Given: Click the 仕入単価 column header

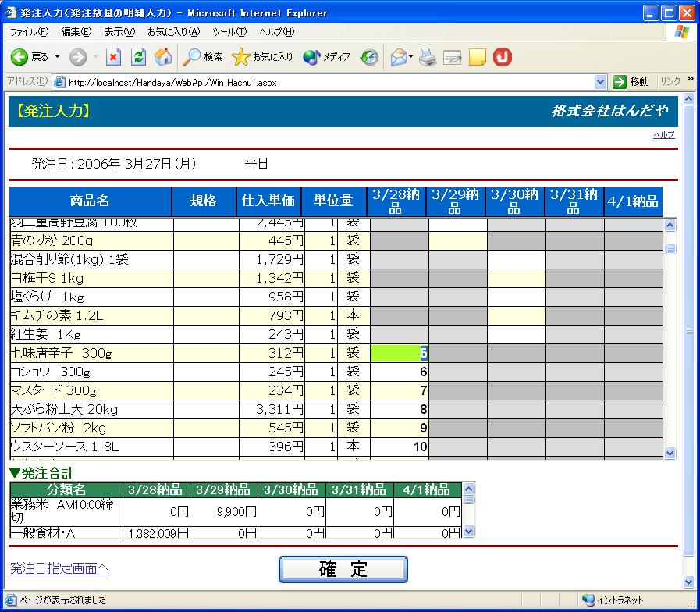Looking at the screenshot, I should [x=268, y=202].
